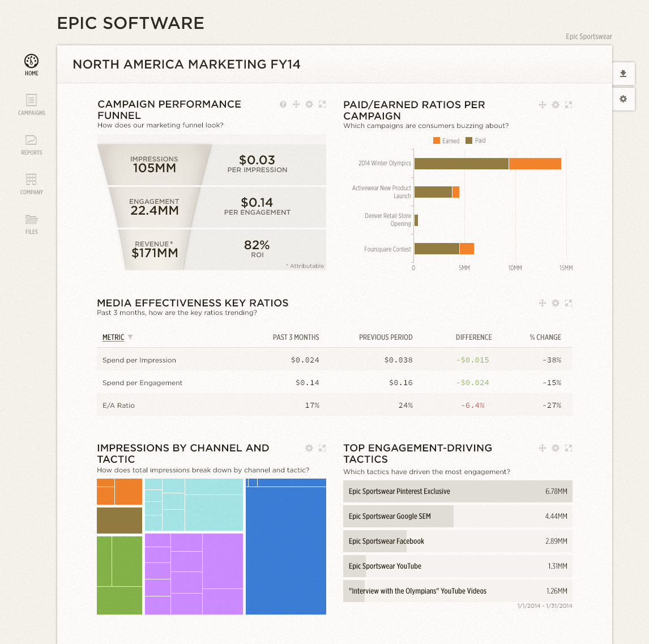Screen dimensions: 649x644
Task: Sort by Difference column header
Action: pyautogui.click(x=474, y=338)
